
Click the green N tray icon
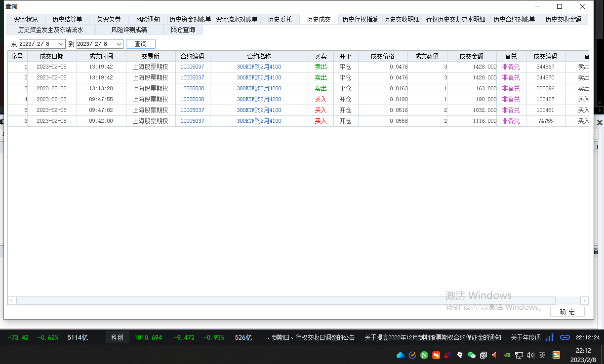click(x=424, y=355)
